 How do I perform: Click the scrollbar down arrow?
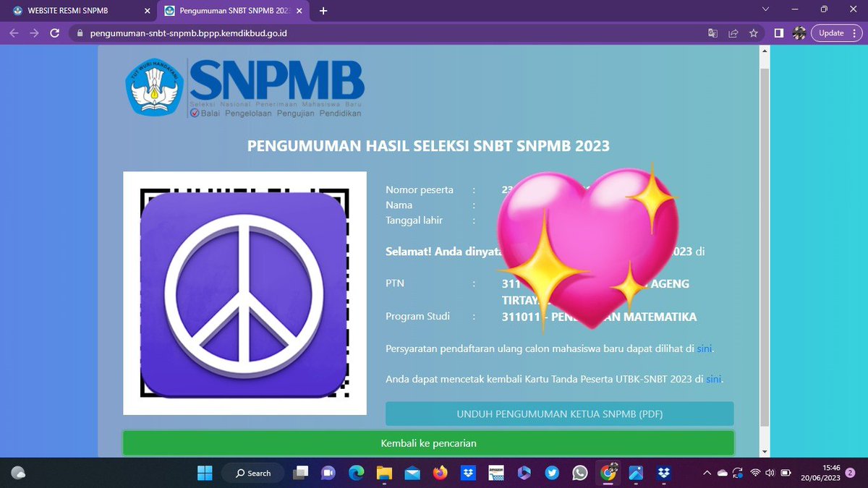765,450
